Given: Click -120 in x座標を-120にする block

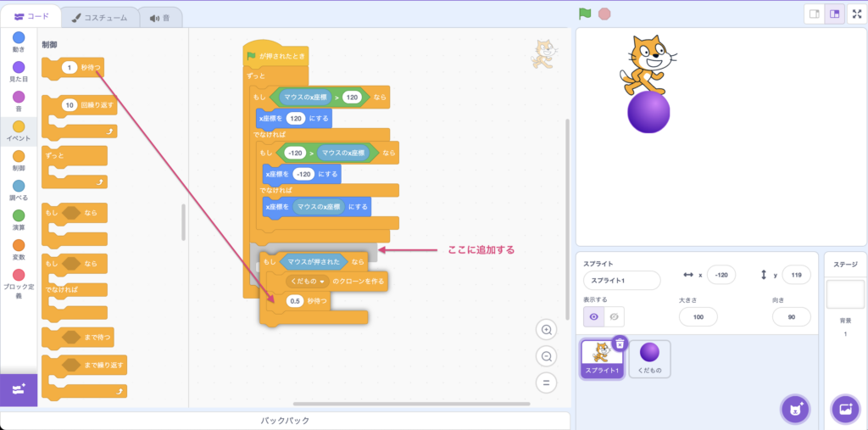Looking at the screenshot, I should pyautogui.click(x=304, y=173).
